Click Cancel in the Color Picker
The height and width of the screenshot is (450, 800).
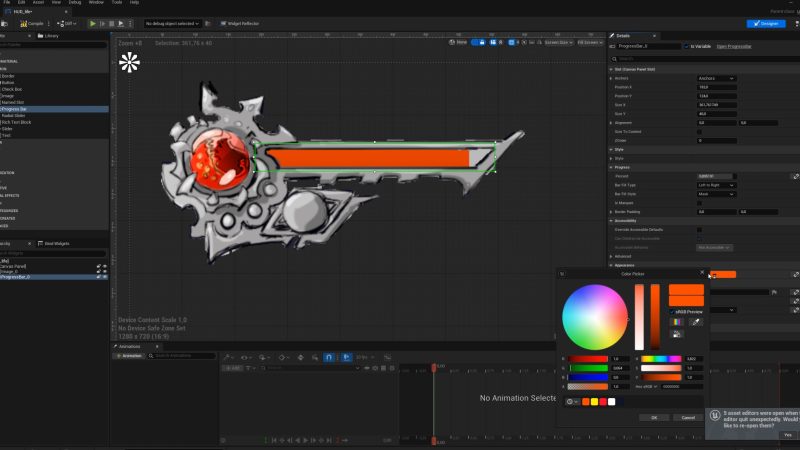tap(687, 417)
